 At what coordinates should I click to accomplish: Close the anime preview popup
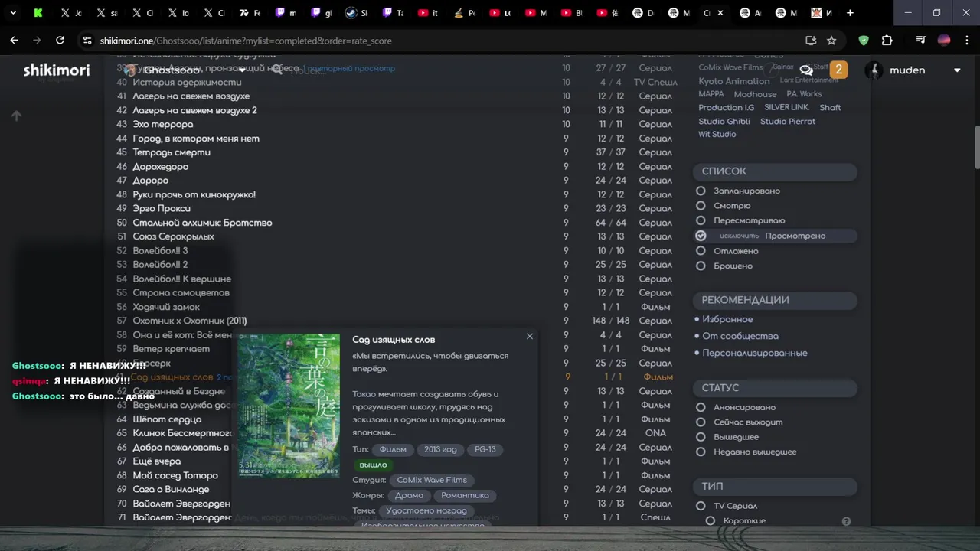(529, 336)
